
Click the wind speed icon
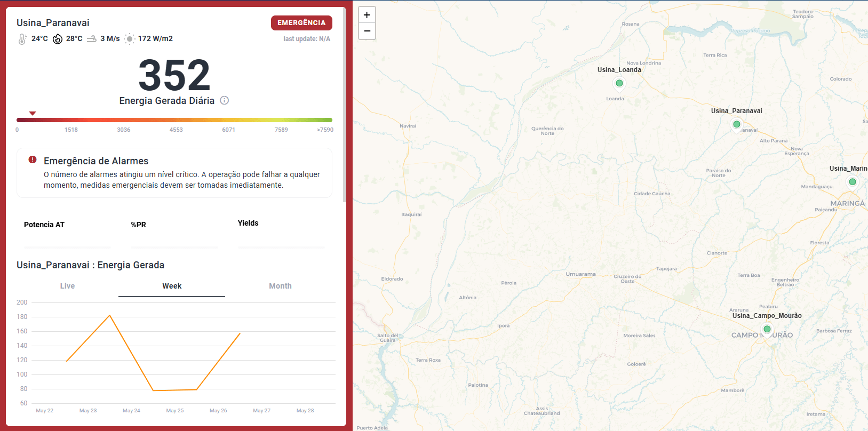(x=92, y=39)
